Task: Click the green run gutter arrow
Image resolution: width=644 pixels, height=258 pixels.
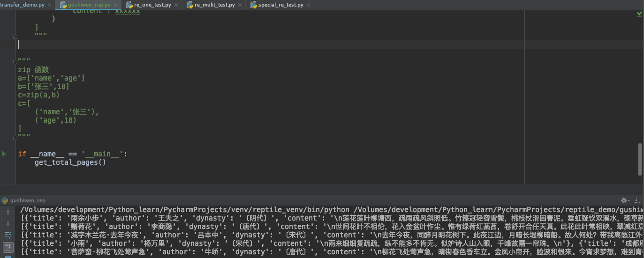Action: 4,154
